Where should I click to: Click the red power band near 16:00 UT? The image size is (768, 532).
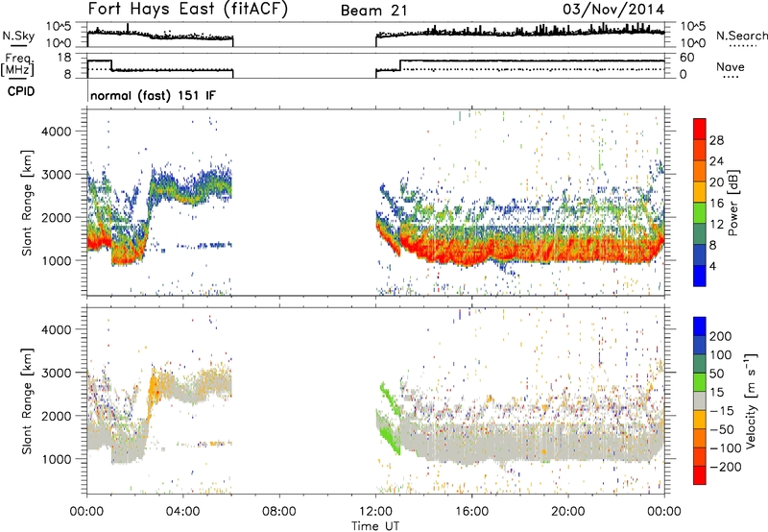click(470, 251)
